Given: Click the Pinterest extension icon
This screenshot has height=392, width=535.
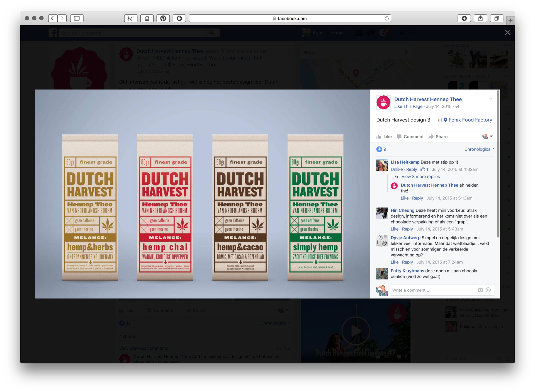Looking at the screenshot, I should [163, 18].
